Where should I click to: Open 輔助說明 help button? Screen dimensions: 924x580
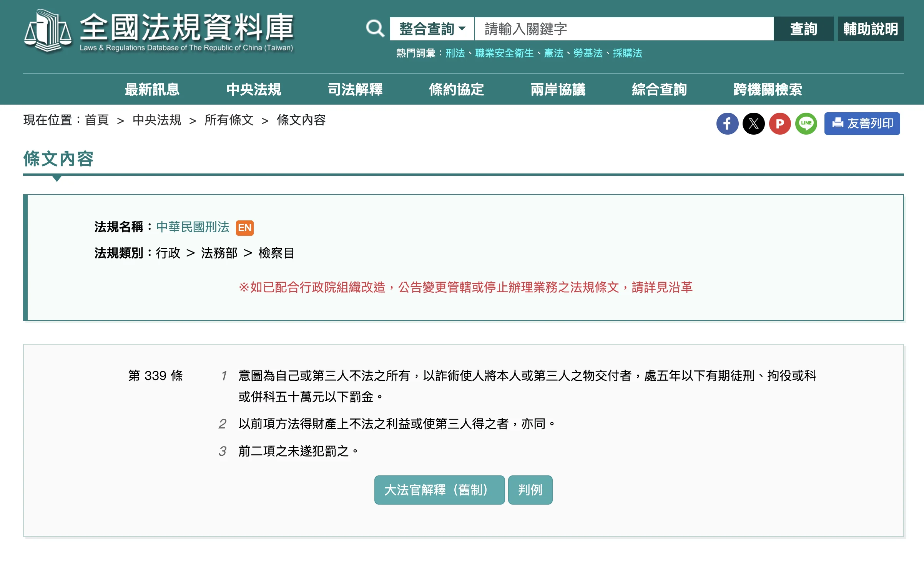(x=871, y=29)
